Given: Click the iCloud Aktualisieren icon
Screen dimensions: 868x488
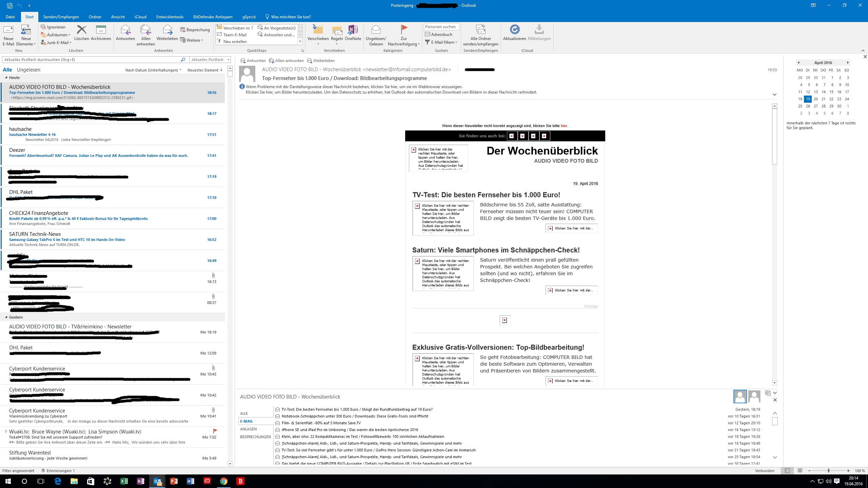Looking at the screenshot, I should click(514, 30).
